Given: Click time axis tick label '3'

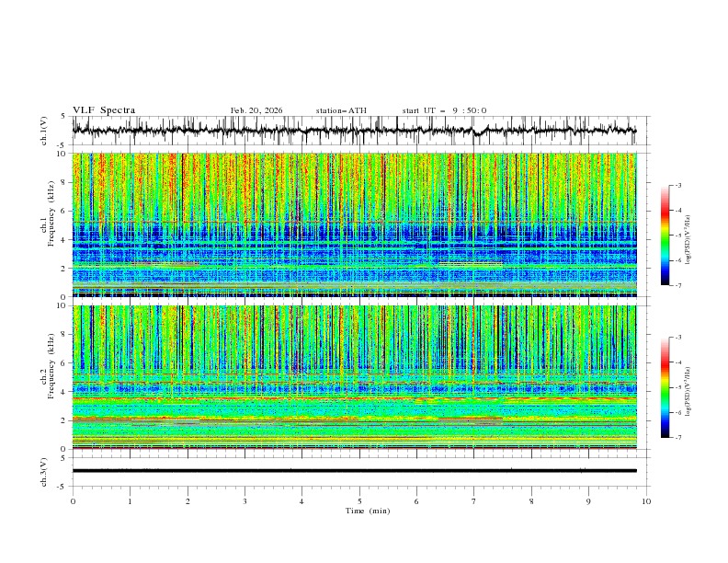Looking at the screenshot, I should coord(245,501).
